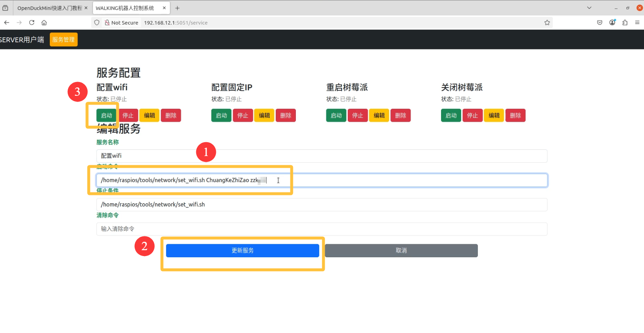Viewport: 644px width, 333px height.
Task: Focus the 清除命令 input field
Action: 321,229
